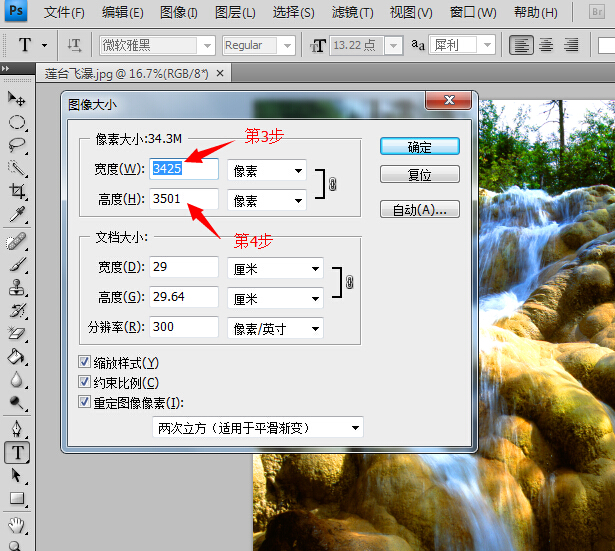The height and width of the screenshot is (551, 615).
Task: Toggle the 缩放样式 checkbox
Action: pyautogui.click(x=84, y=363)
